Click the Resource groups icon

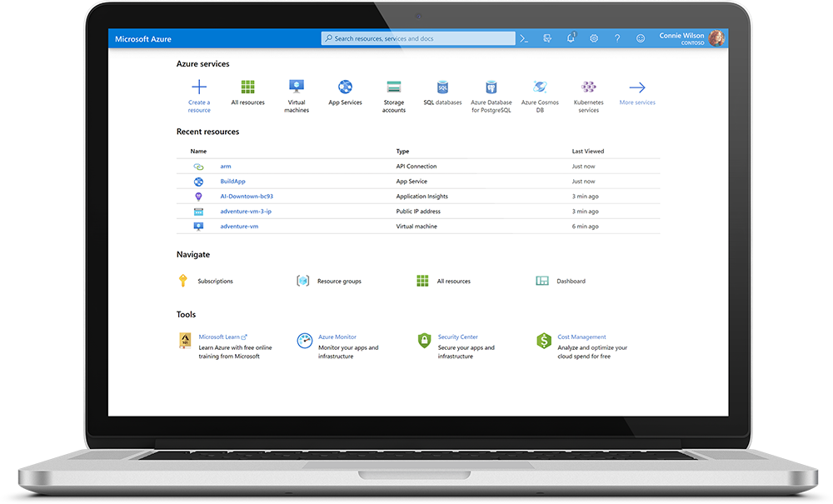pyautogui.click(x=303, y=281)
